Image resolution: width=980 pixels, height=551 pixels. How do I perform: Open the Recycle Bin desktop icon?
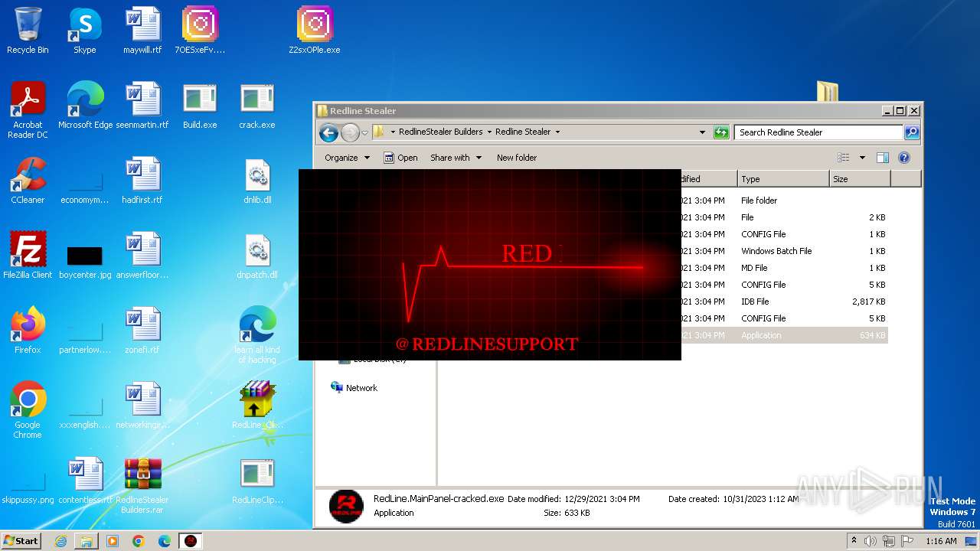[28, 31]
